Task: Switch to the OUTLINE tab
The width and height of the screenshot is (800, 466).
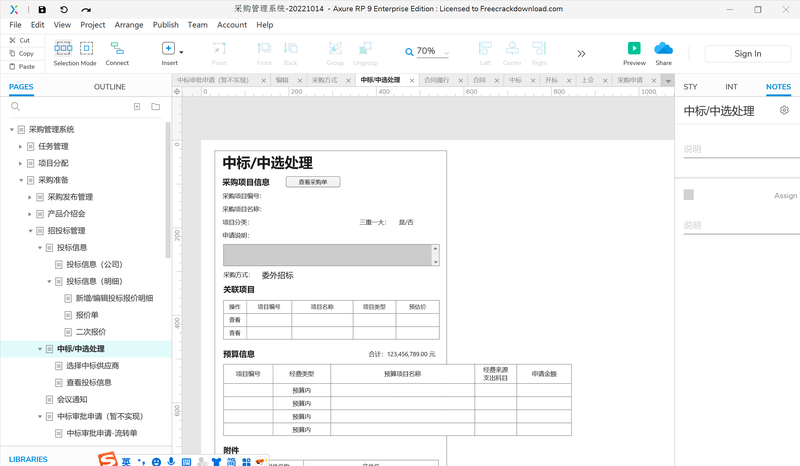Action: click(110, 87)
